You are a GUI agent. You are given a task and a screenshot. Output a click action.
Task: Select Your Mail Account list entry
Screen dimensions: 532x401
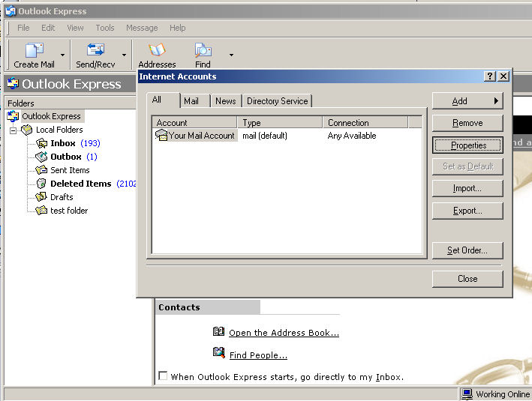click(x=201, y=136)
